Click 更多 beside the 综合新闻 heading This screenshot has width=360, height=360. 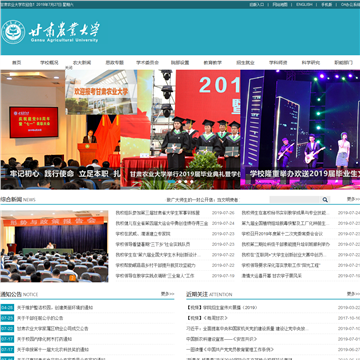pos(353,199)
